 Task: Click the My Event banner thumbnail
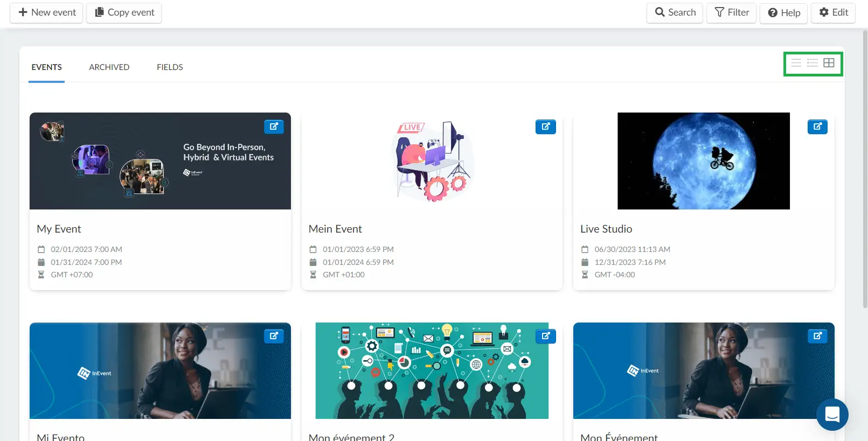click(x=160, y=161)
